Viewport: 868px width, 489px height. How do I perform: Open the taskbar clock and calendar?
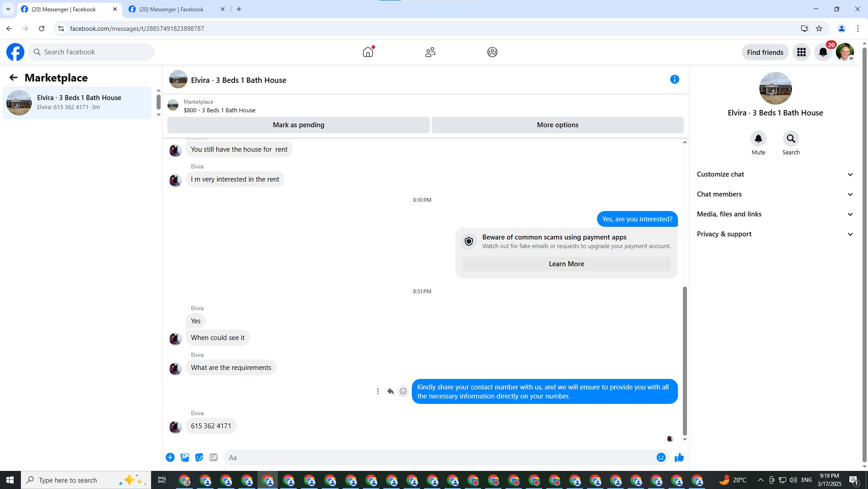point(829,480)
